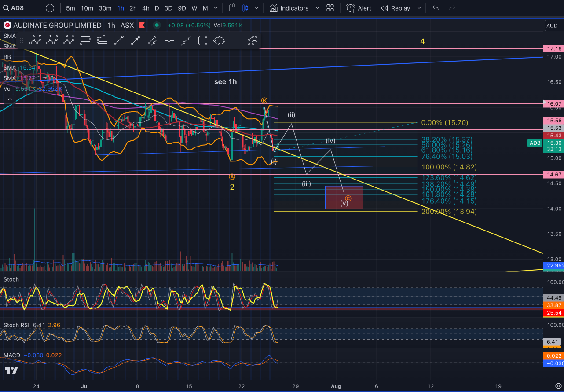Switch to the 2h timeframe

133,8
